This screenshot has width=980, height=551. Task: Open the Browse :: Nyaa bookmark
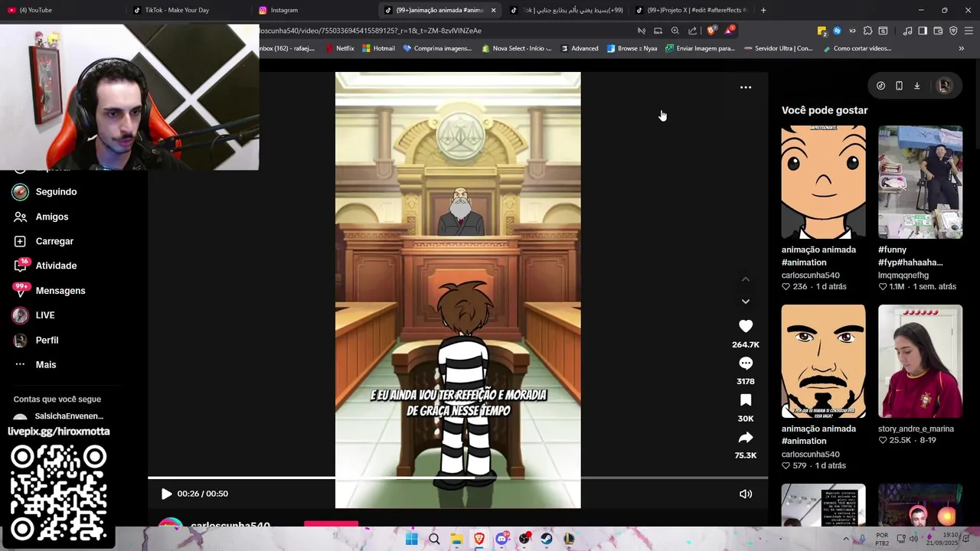click(x=632, y=48)
